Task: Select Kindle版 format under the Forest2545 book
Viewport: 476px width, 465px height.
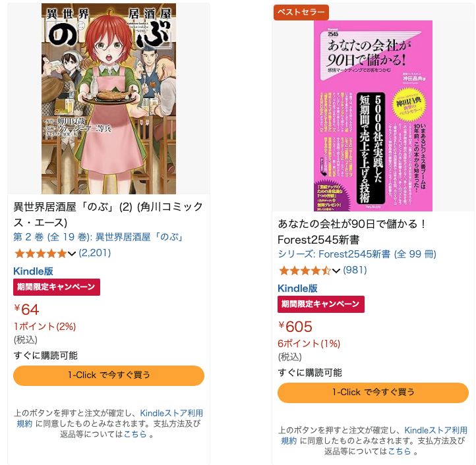Action: 297,288
